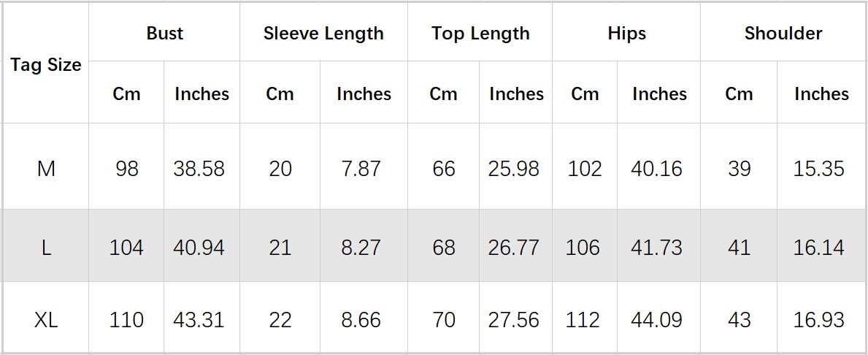Select the 26.77 top length value
The height and width of the screenshot is (355, 868).
[x=514, y=248]
